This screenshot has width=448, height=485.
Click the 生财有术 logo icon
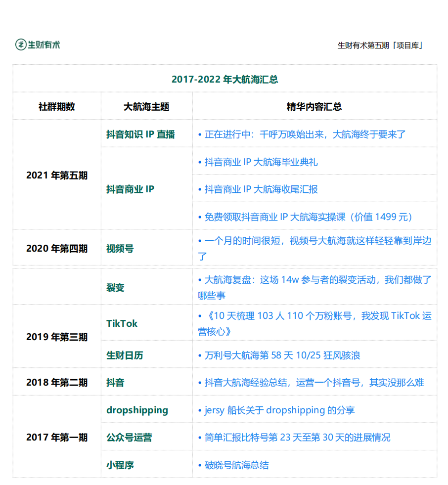(x=21, y=44)
